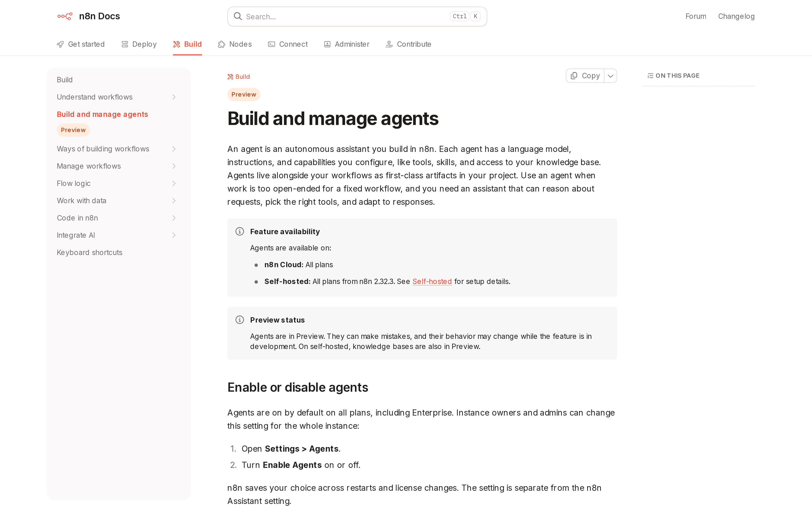Viewport: 812px width, 508px height.
Task: Click the n8n Cloud: All plans bullet
Action: 299,265
